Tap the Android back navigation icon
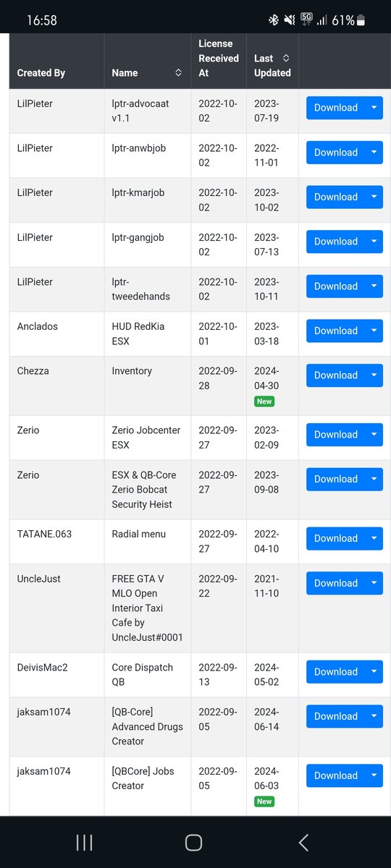The width and height of the screenshot is (391, 868). click(303, 842)
